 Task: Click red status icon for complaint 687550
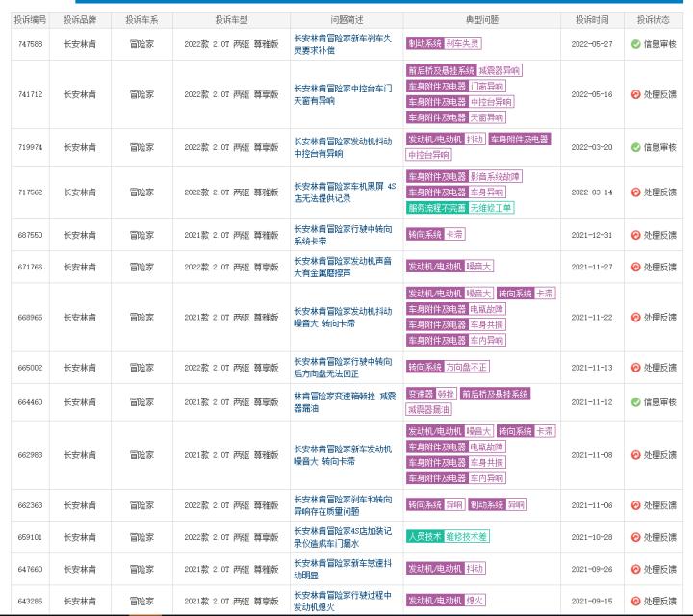point(635,235)
